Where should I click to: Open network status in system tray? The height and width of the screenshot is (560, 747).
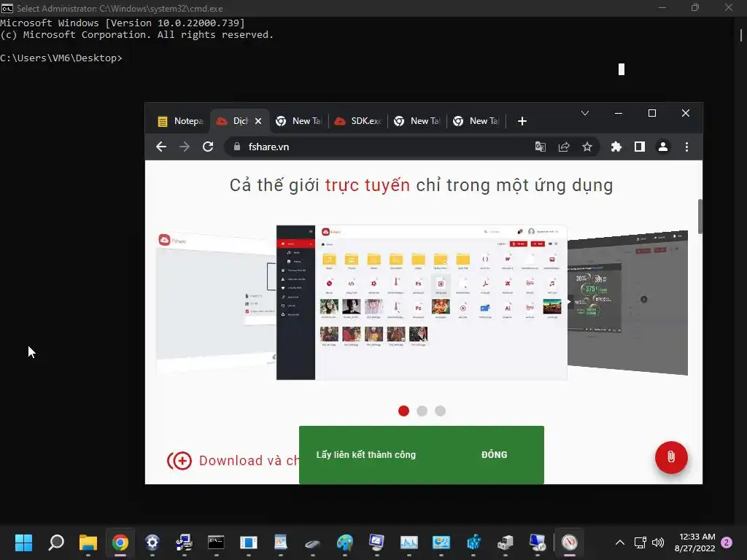(x=640, y=542)
